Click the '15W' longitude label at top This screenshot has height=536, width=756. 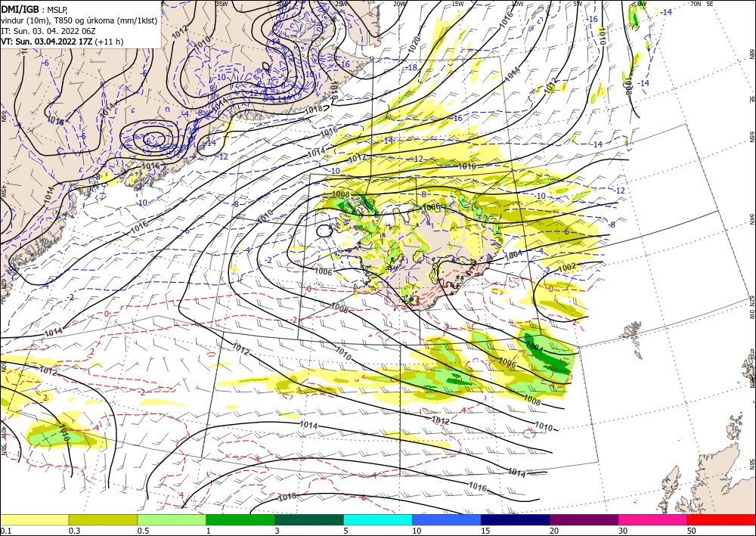(x=458, y=4)
